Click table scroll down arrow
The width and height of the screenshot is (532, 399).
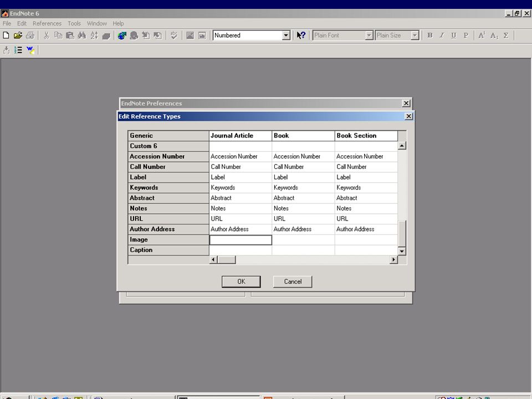[x=402, y=251]
